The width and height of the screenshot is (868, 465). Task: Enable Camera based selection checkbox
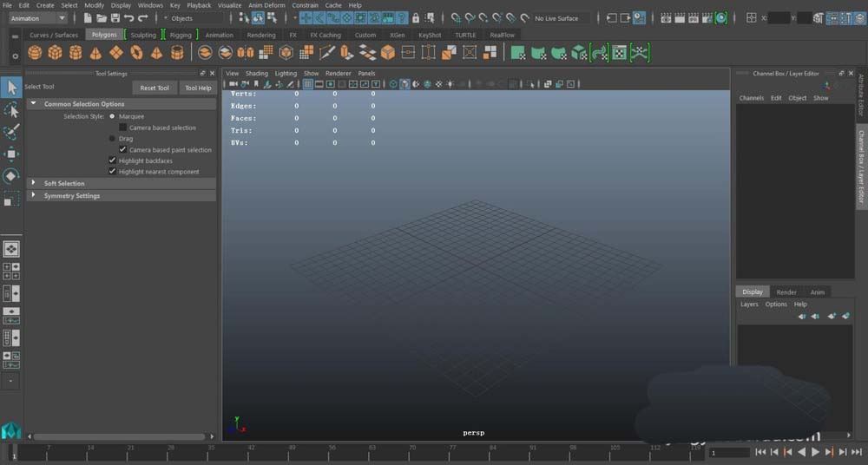[x=123, y=128]
